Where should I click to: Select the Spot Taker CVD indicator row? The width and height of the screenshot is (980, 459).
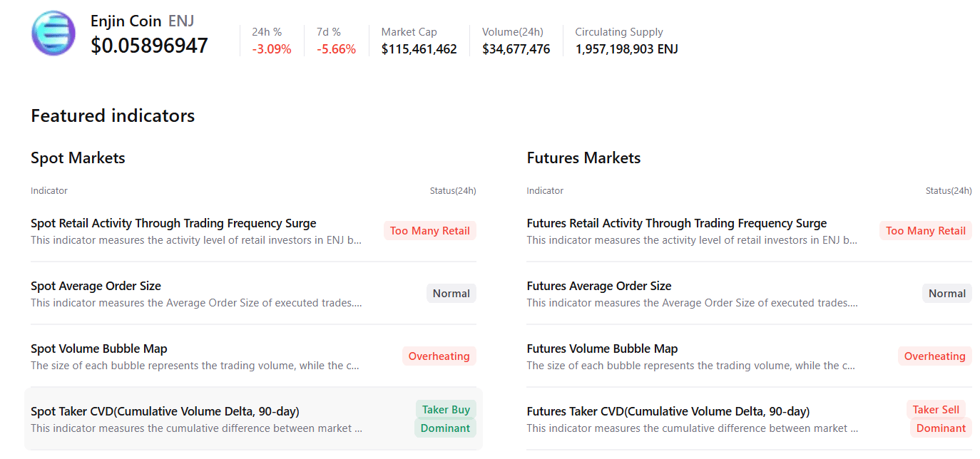tap(165, 412)
